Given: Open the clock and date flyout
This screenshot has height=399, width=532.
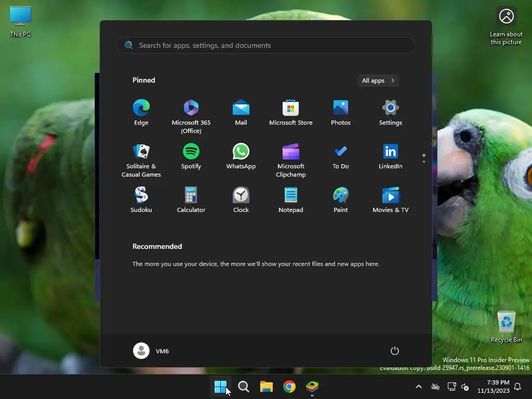Looking at the screenshot, I should [x=493, y=387].
